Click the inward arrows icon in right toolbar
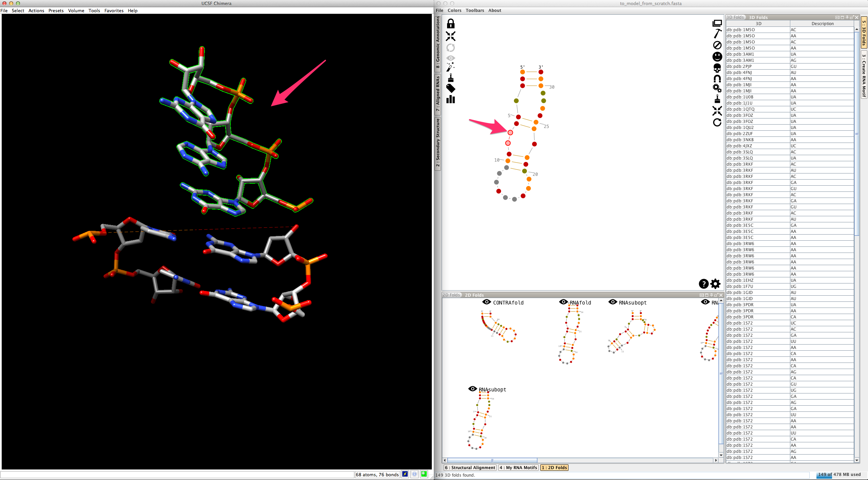The image size is (868, 480). [x=717, y=111]
